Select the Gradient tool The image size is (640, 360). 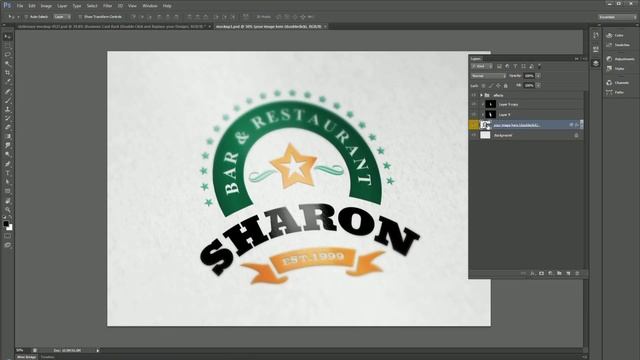pos(7,136)
